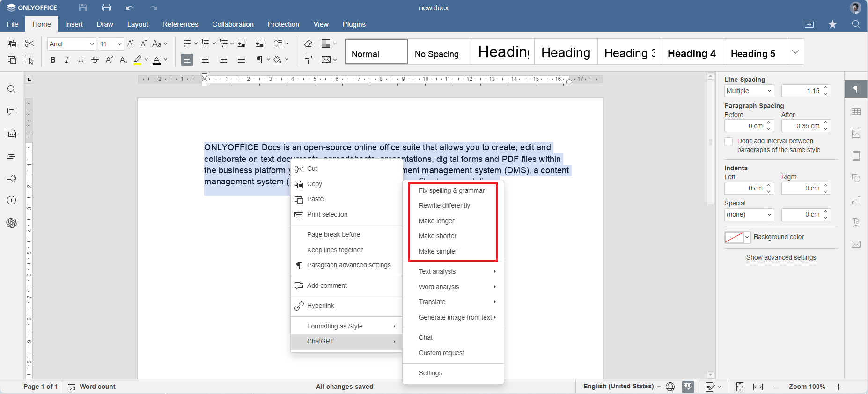Decrease paragraph indent

point(242,44)
